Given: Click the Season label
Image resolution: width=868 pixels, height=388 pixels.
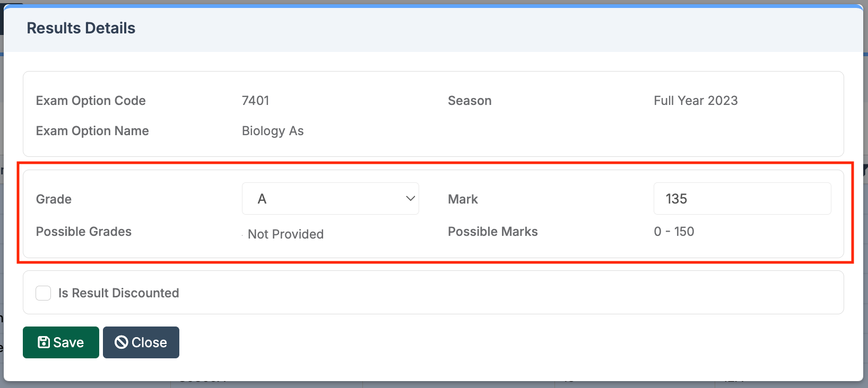Looking at the screenshot, I should coord(470,101).
